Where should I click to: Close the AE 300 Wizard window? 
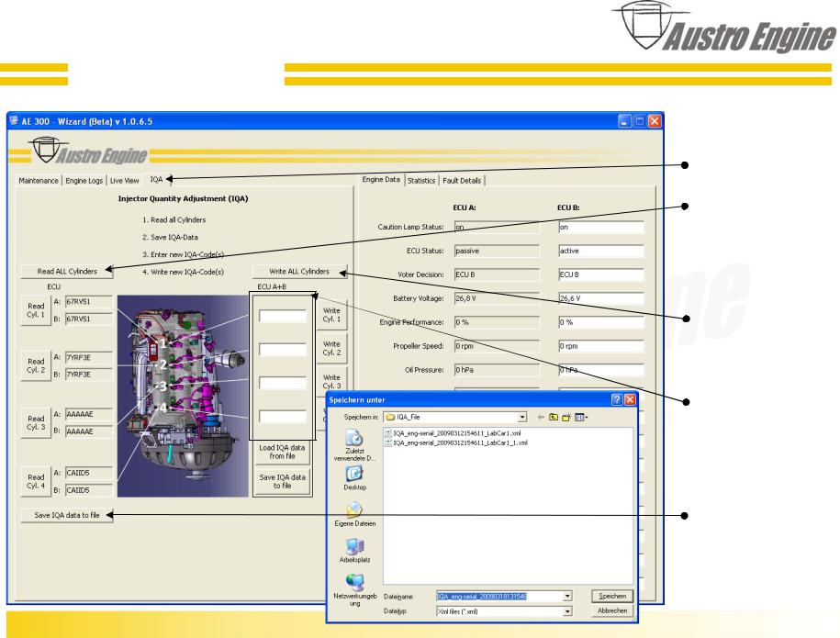655,121
